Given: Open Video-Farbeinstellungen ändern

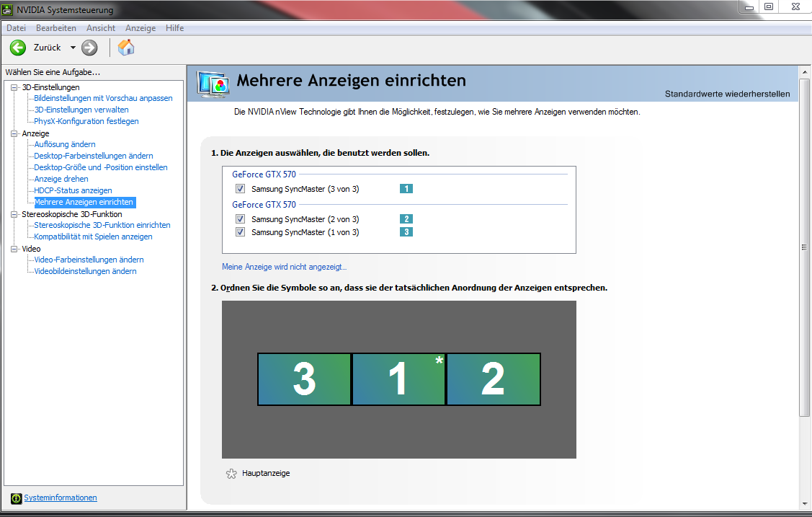Looking at the screenshot, I should click(x=89, y=260).
